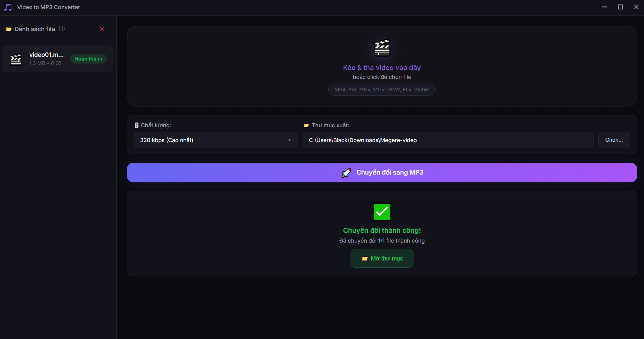Click the music note app icon

click(x=8, y=7)
